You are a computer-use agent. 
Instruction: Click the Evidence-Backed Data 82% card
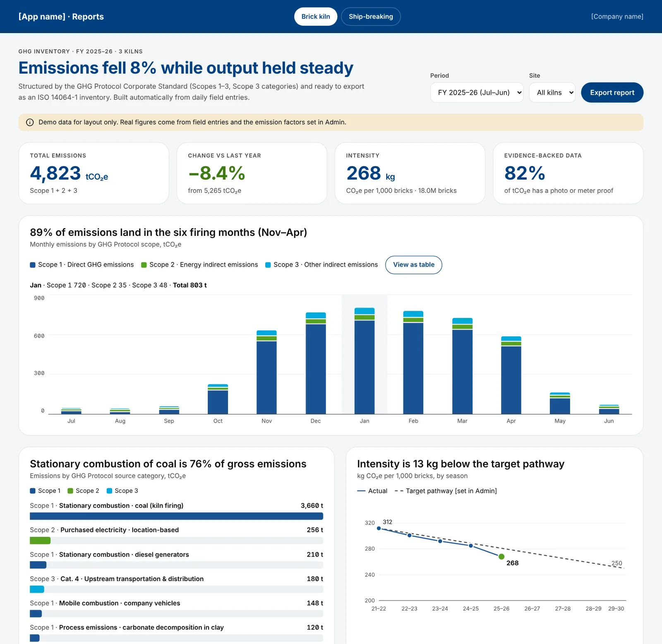[568, 173]
